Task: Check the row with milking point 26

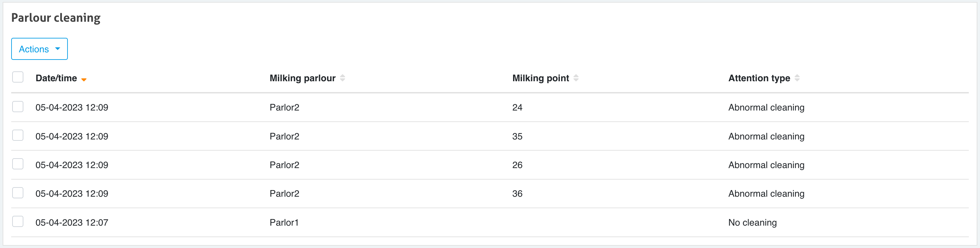Action: tap(18, 164)
